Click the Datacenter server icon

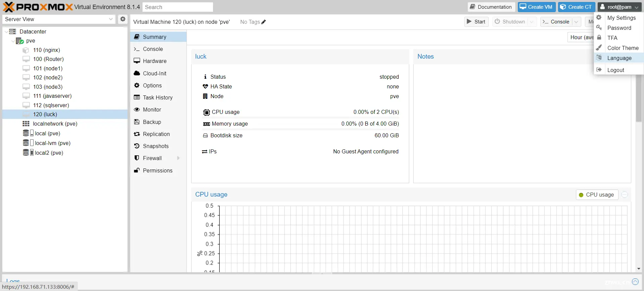(x=13, y=31)
